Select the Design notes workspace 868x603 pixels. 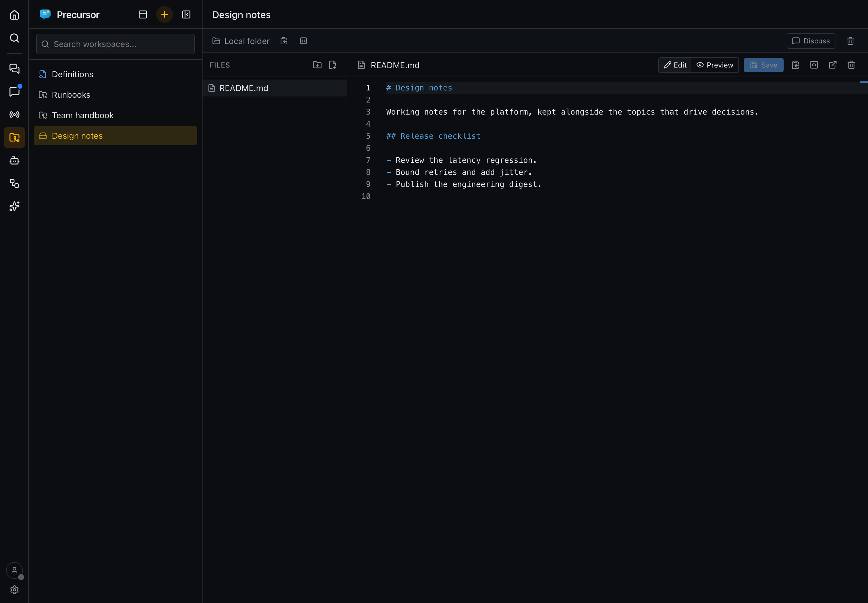click(x=115, y=136)
